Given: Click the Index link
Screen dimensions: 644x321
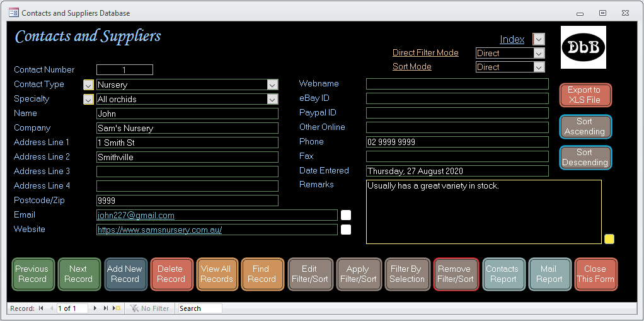Looking at the screenshot, I should 512,40.
